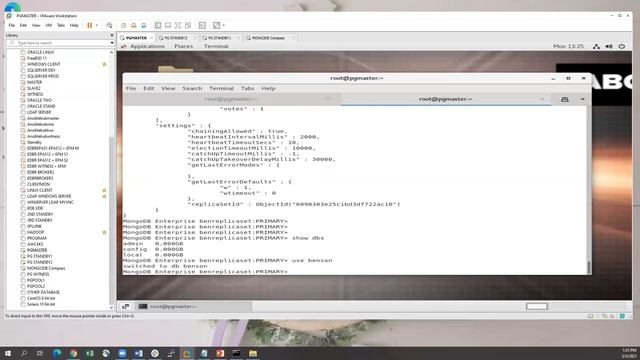Switch to the PGMASTER VM tab
Image resolution: width=640 pixels, height=360 pixels.
coord(136,38)
